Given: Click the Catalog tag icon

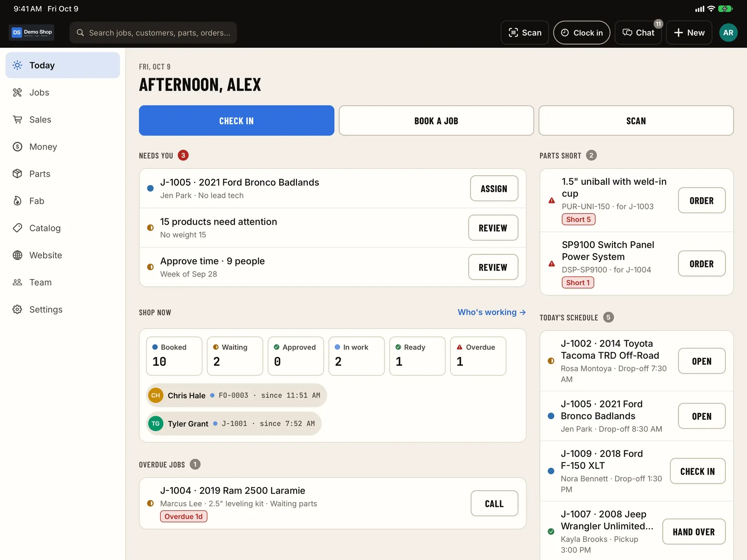Looking at the screenshot, I should point(17,228).
